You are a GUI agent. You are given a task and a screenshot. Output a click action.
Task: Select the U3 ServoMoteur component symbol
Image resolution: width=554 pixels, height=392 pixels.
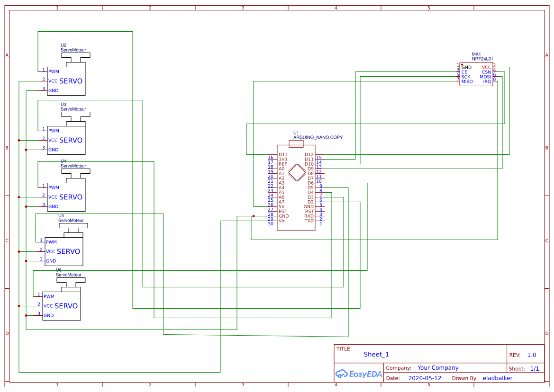pyautogui.click(x=66, y=140)
